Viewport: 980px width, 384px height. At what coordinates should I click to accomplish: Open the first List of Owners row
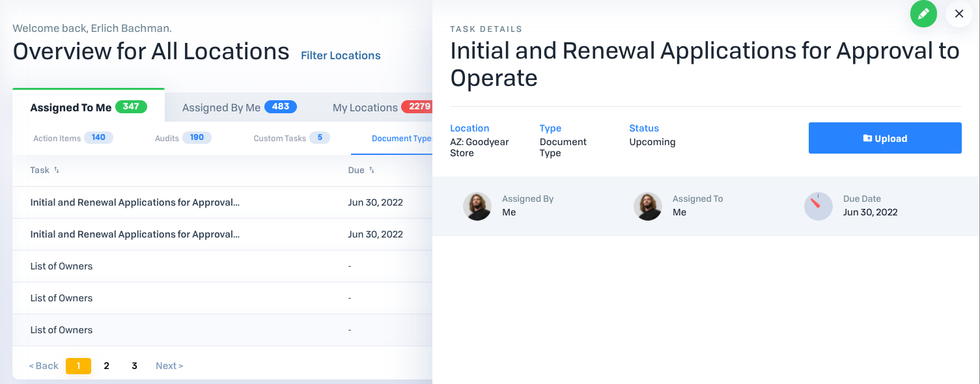[x=62, y=266]
